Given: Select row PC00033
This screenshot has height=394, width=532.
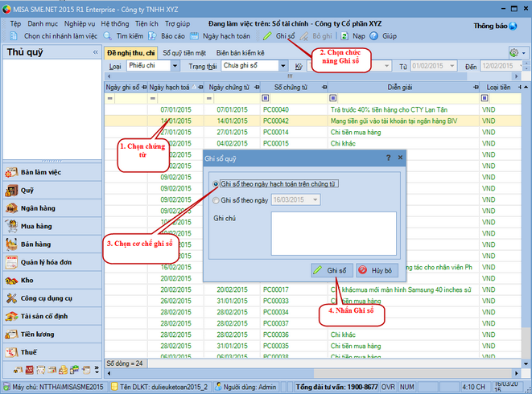Looking at the screenshot, I should (313, 301).
